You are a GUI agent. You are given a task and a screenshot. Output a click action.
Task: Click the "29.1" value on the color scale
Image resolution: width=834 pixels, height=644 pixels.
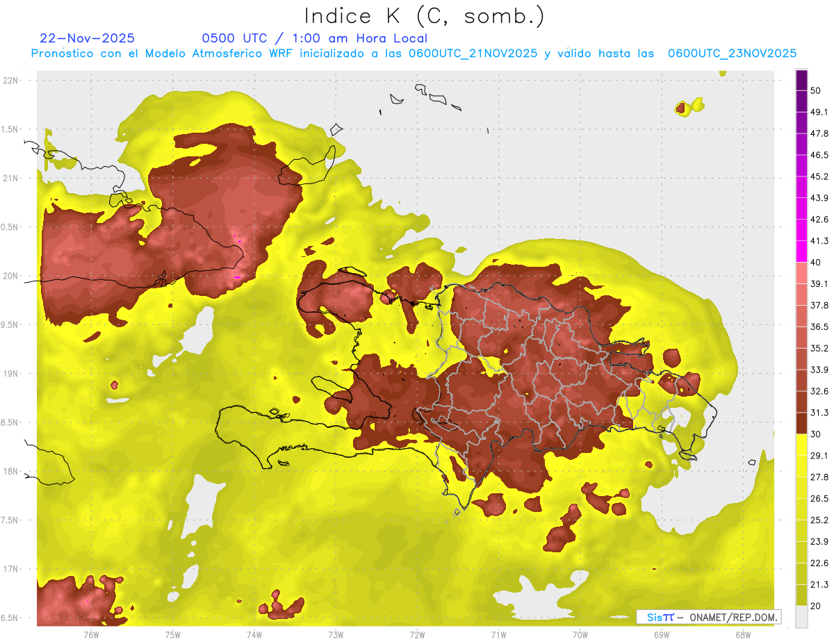[x=819, y=456]
